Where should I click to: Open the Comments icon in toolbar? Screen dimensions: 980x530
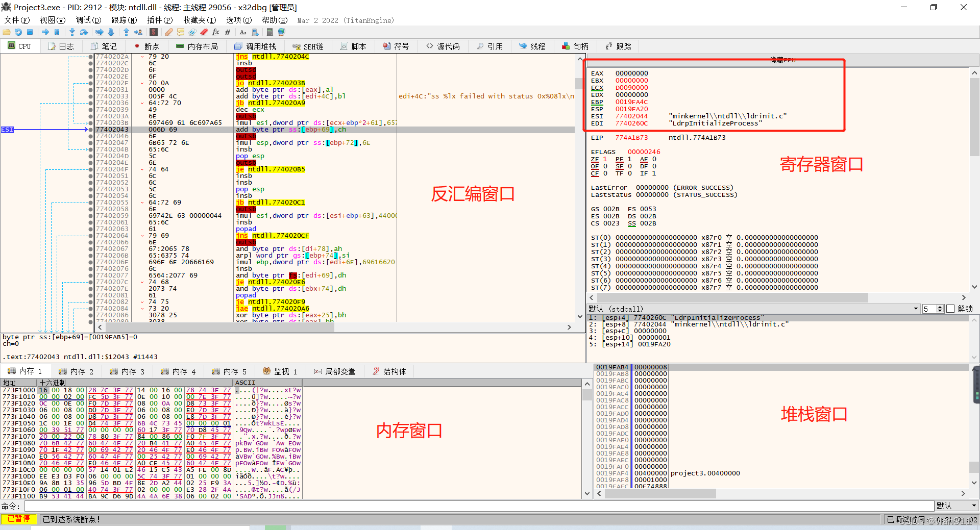point(180,32)
